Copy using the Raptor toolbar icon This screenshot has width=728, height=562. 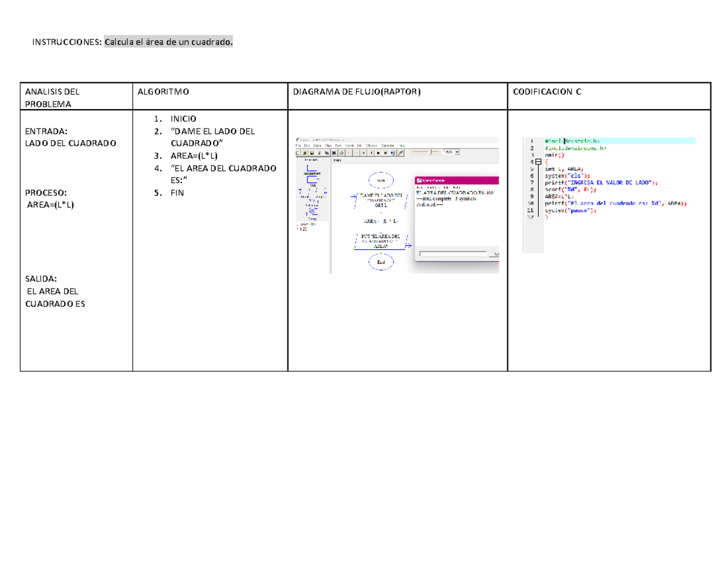coord(327,153)
